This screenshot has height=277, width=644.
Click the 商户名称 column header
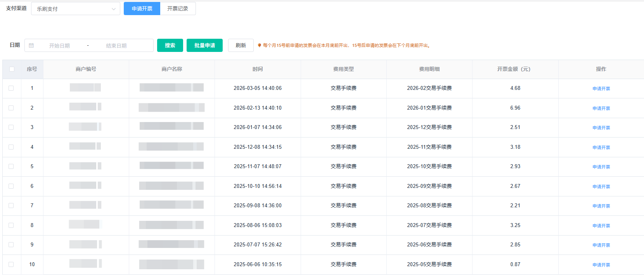click(x=172, y=69)
